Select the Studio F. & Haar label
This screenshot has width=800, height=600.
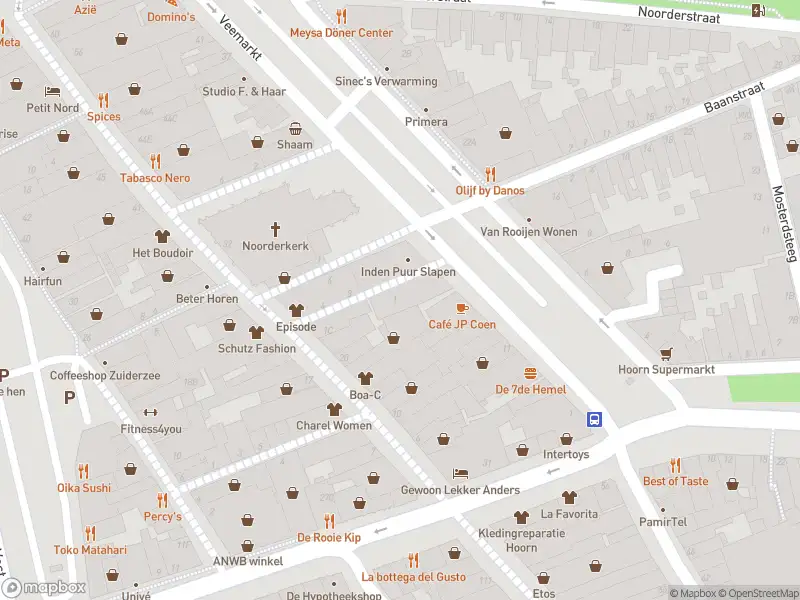pos(244,92)
